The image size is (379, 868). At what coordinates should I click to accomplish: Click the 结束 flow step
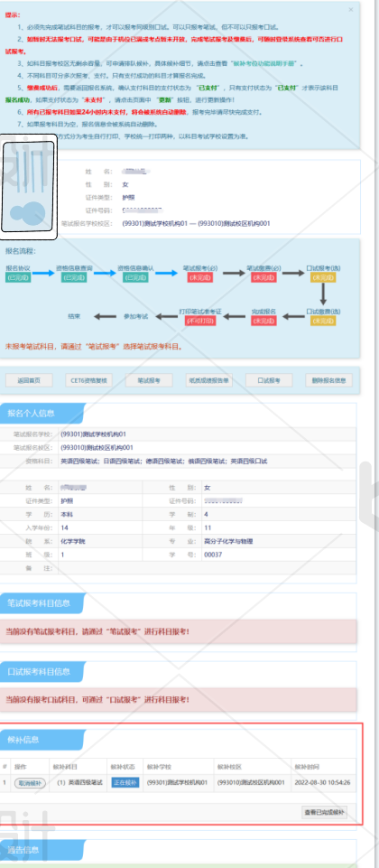pyautogui.click(x=74, y=316)
